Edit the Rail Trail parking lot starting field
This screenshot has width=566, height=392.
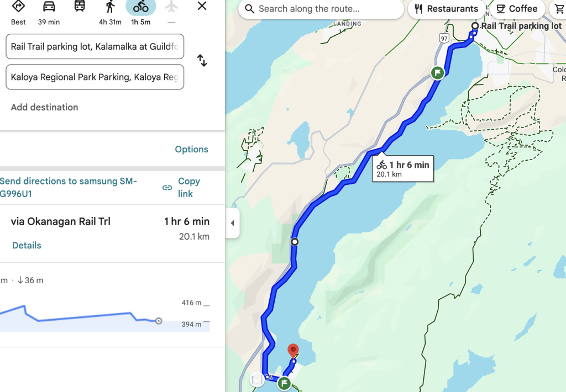coord(95,46)
